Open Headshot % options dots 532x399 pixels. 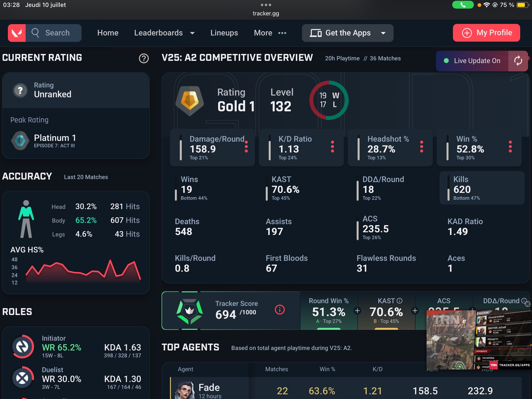(422, 147)
